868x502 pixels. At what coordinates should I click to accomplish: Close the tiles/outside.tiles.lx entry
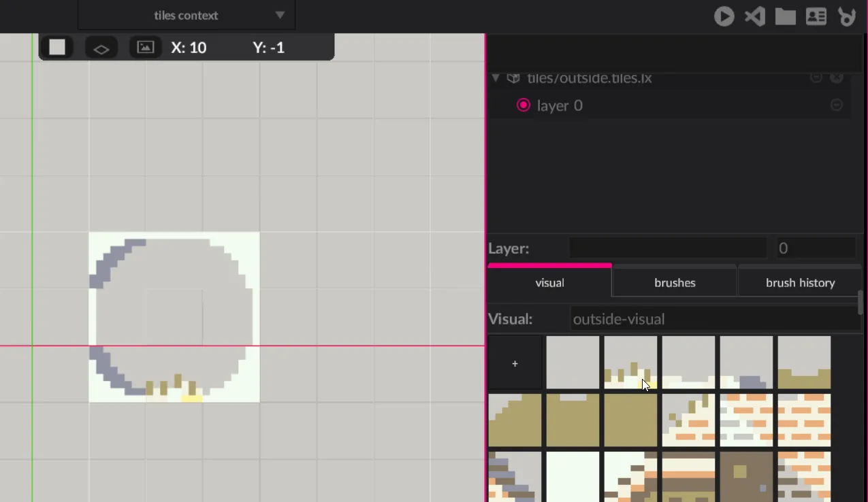pos(837,78)
